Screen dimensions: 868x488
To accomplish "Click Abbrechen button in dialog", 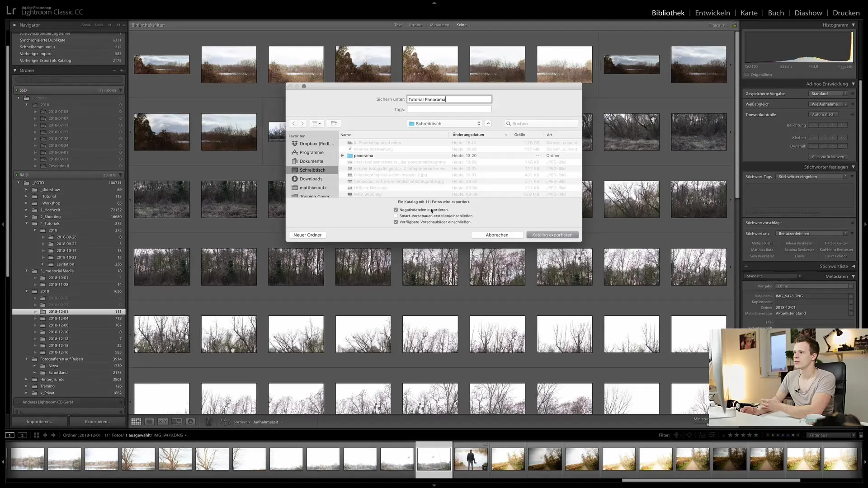I will [x=497, y=235].
